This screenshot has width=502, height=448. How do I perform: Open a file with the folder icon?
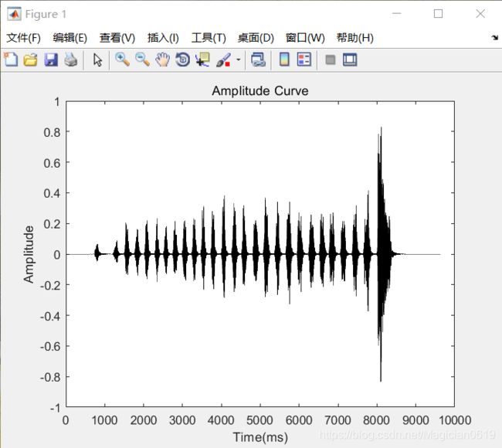31,60
